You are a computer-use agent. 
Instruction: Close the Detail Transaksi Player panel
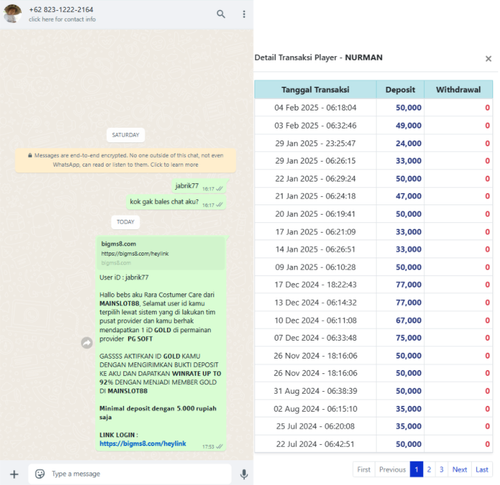tap(488, 59)
